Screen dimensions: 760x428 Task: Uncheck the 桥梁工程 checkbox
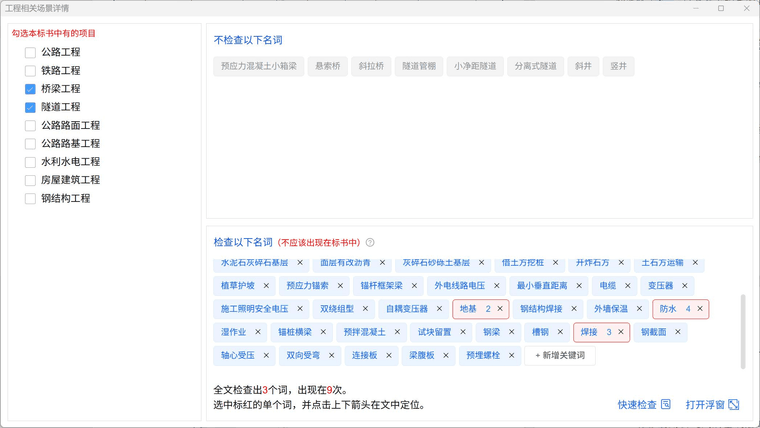click(30, 89)
